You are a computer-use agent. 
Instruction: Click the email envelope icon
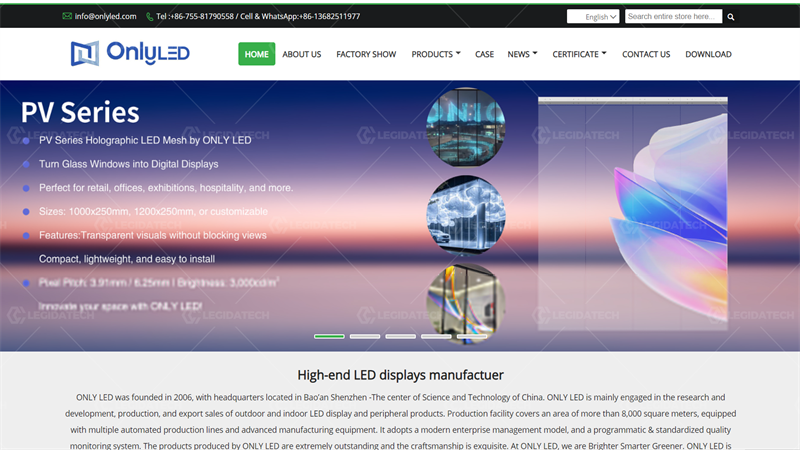pos(67,16)
